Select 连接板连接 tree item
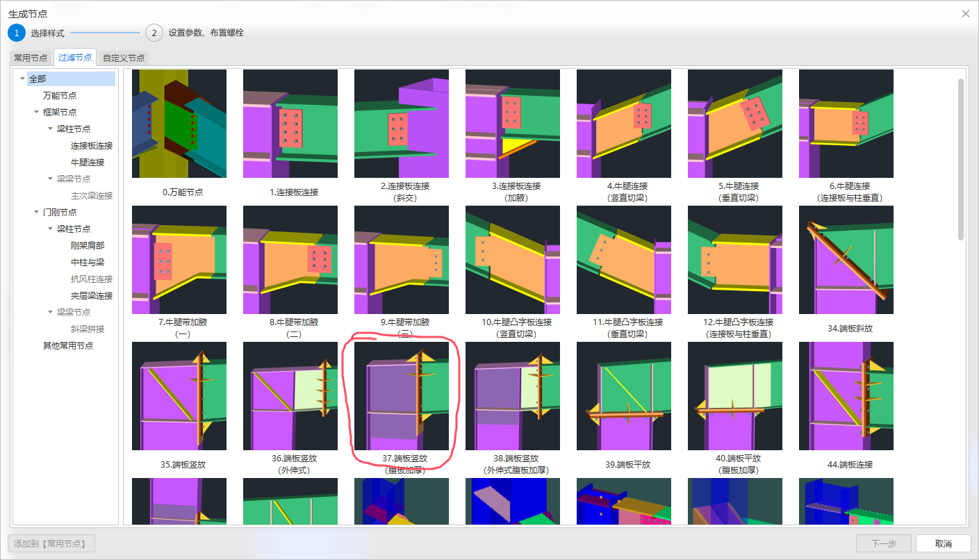979x560 pixels. [x=92, y=145]
